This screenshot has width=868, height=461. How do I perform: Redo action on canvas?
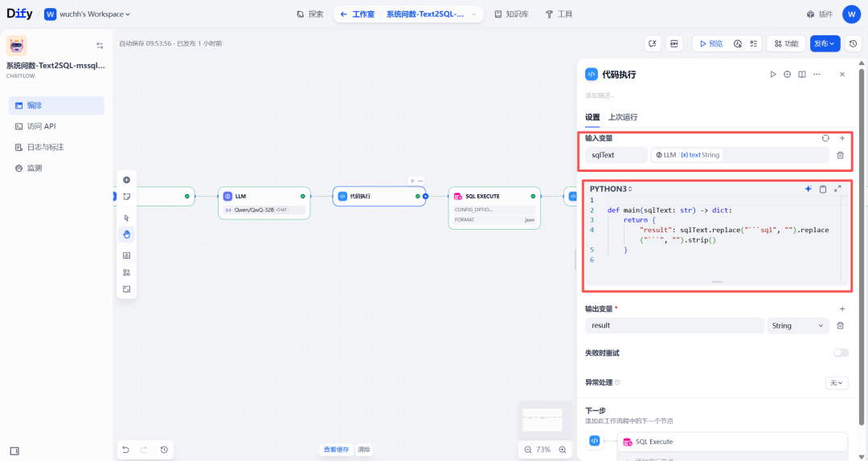point(143,450)
